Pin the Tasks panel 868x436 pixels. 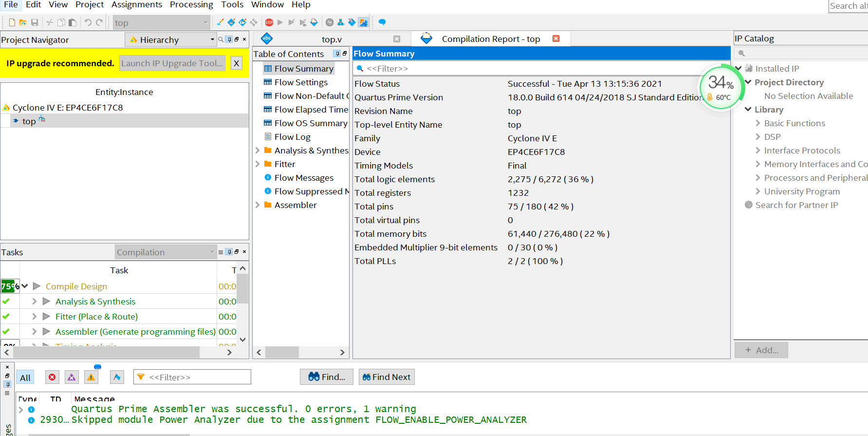pos(229,252)
